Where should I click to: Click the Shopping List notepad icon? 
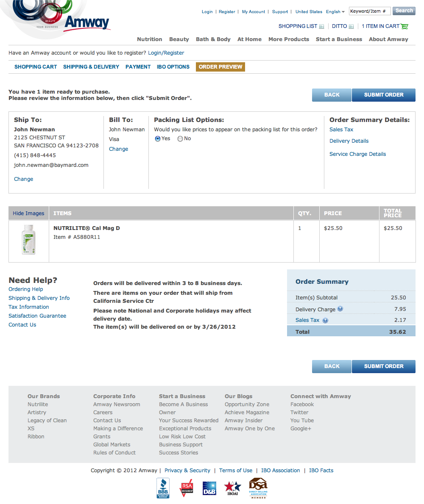pos(322,26)
